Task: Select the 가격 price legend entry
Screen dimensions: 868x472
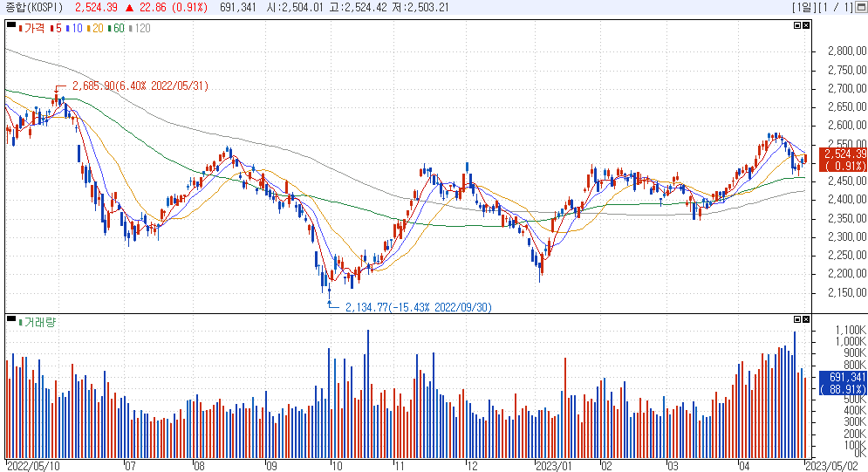Action: coord(32,28)
